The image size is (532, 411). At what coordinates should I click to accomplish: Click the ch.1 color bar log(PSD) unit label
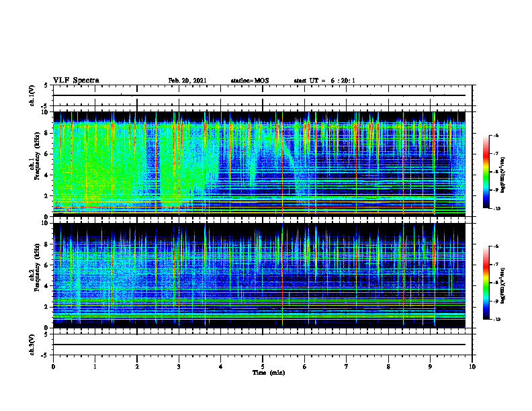(504, 175)
